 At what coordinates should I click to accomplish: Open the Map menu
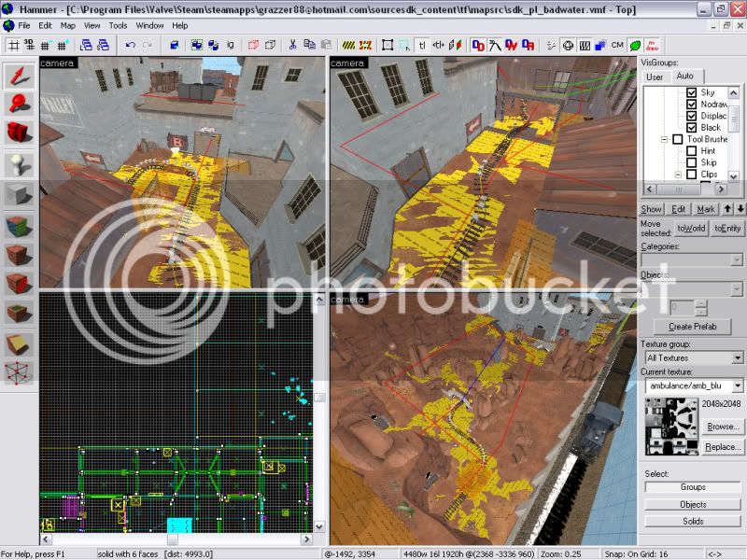67,26
